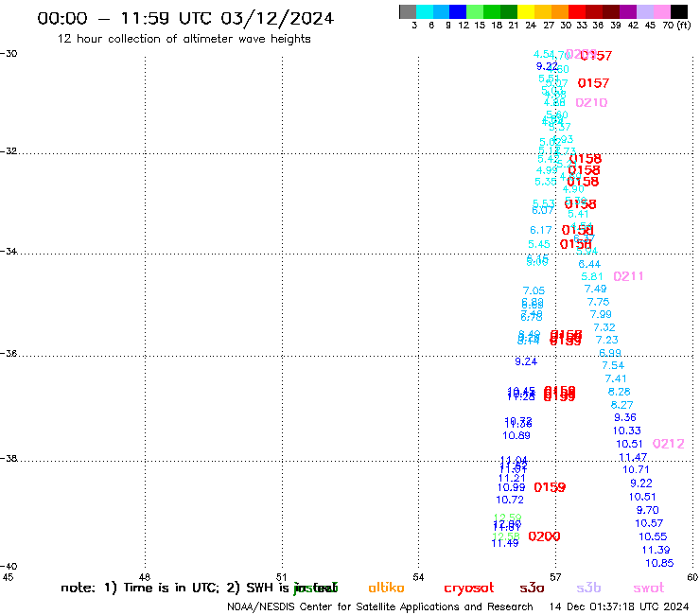This screenshot has height=615, width=700.
Task: Click the pink '0212' time label
Action: tap(668, 444)
